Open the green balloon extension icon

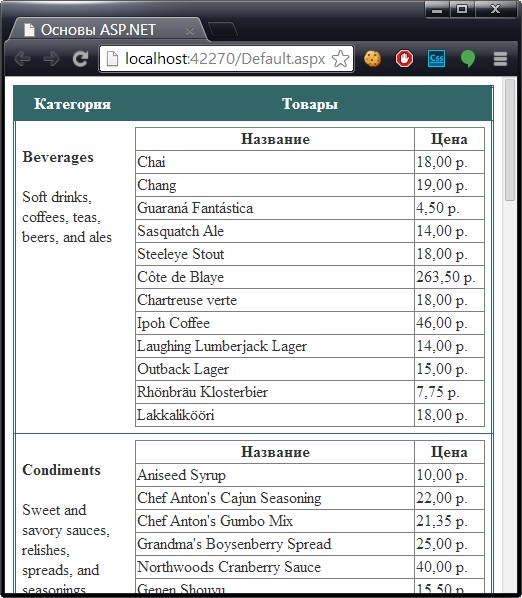point(468,59)
